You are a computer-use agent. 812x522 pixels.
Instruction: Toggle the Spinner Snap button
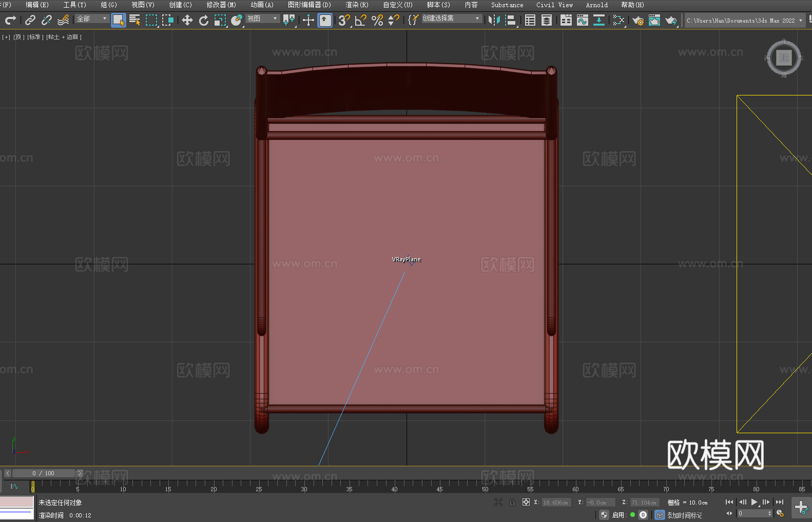[394, 20]
